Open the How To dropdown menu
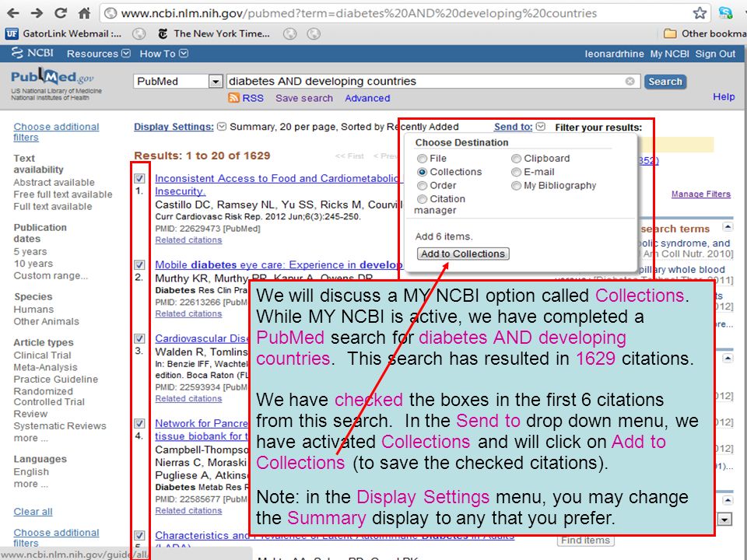This screenshot has width=747, height=560. pos(164,54)
